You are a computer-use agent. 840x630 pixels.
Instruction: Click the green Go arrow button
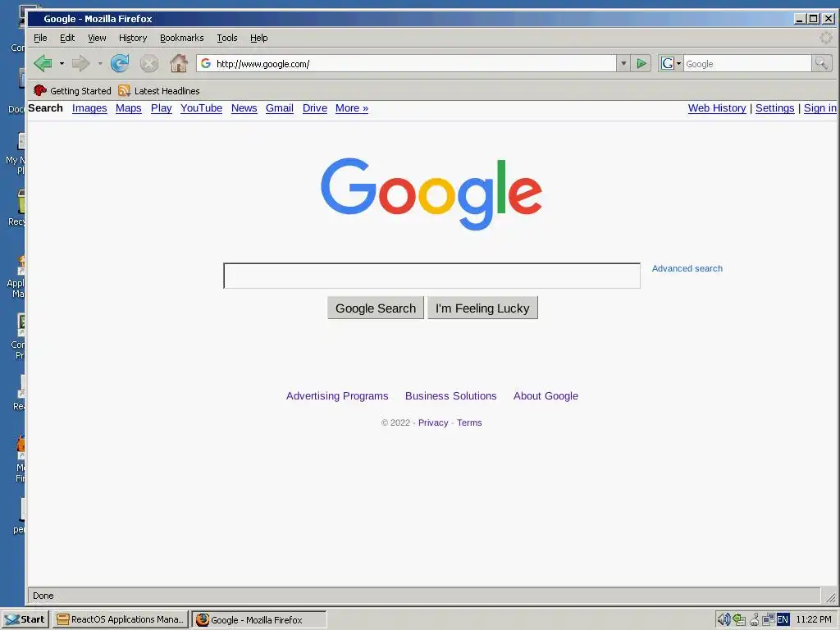(x=641, y=63)
